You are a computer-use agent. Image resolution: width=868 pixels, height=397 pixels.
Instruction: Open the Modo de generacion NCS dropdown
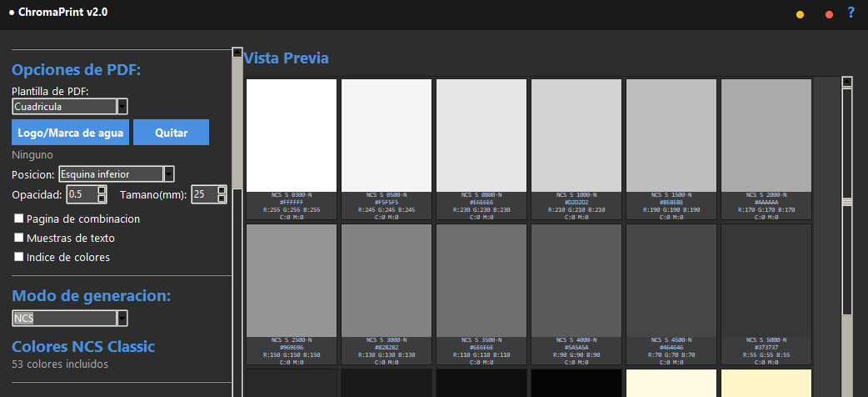pyautogui.click(x=70, y=319)
